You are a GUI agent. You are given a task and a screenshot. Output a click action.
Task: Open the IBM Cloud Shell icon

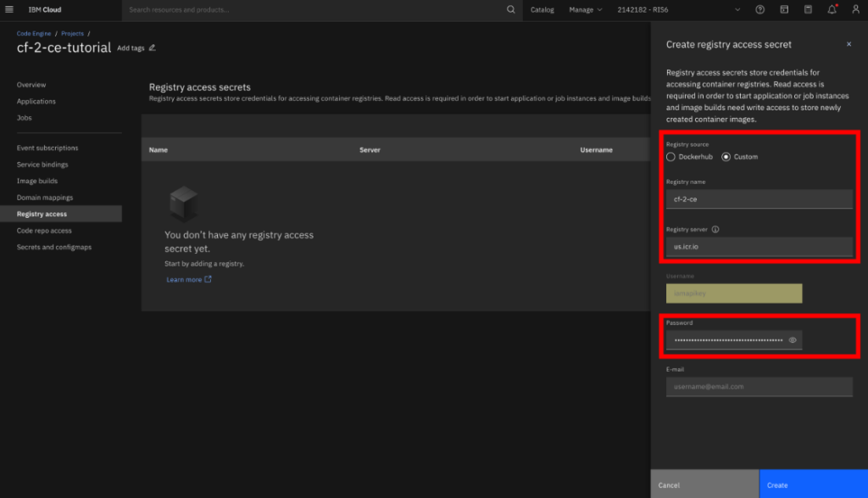pyautogui.click(x=784, y=9)
